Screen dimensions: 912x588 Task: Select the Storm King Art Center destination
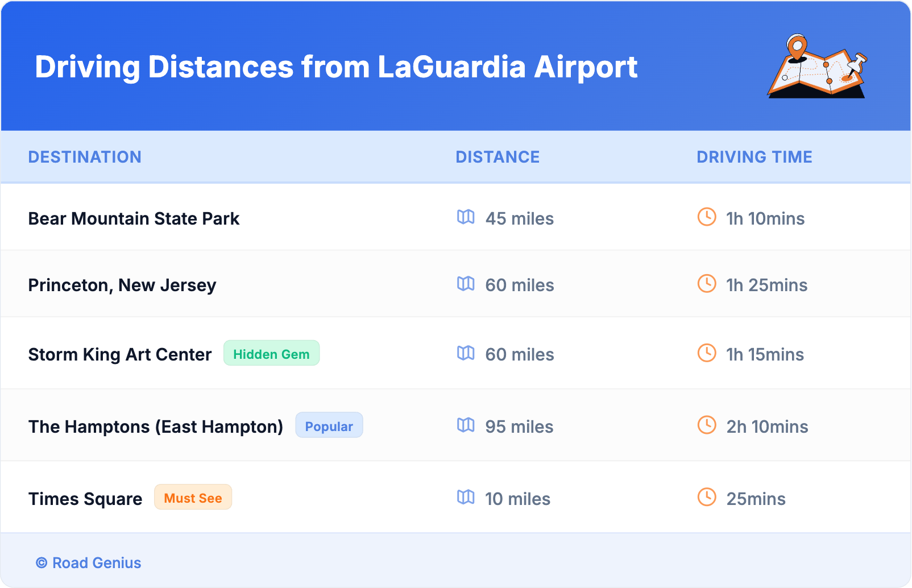tap(120, 354)
